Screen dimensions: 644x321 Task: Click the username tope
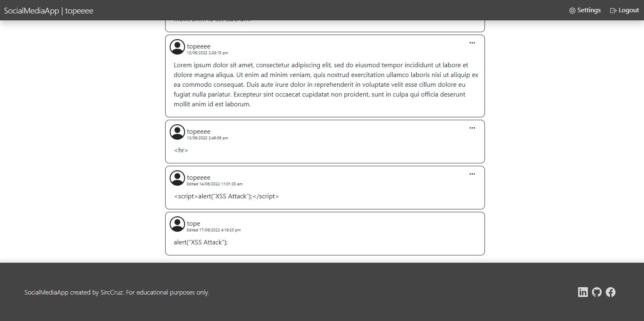point(194,223)
